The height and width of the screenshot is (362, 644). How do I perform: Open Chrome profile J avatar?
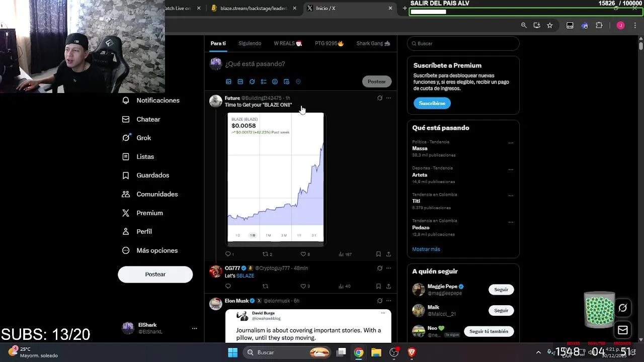click(x=620, y=25)
